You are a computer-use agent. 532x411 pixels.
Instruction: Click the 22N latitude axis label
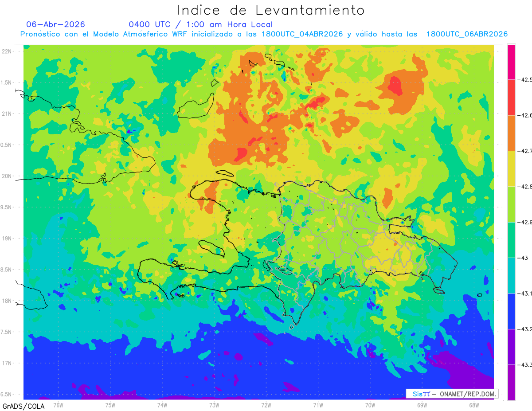click(8, 51)
